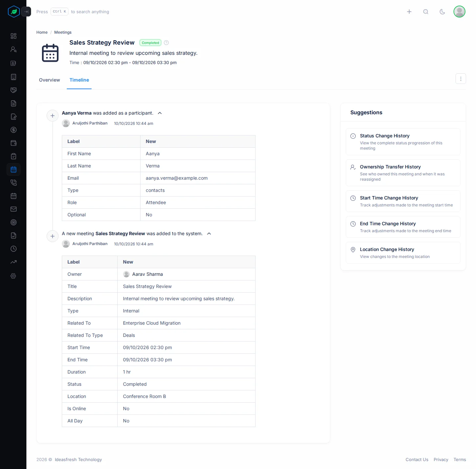Image resolution: width=476 pixels, height=469 pixels.
Task: Open the report chart document sidebar icon
Action: pyautogui.click(x=14, y=235)
